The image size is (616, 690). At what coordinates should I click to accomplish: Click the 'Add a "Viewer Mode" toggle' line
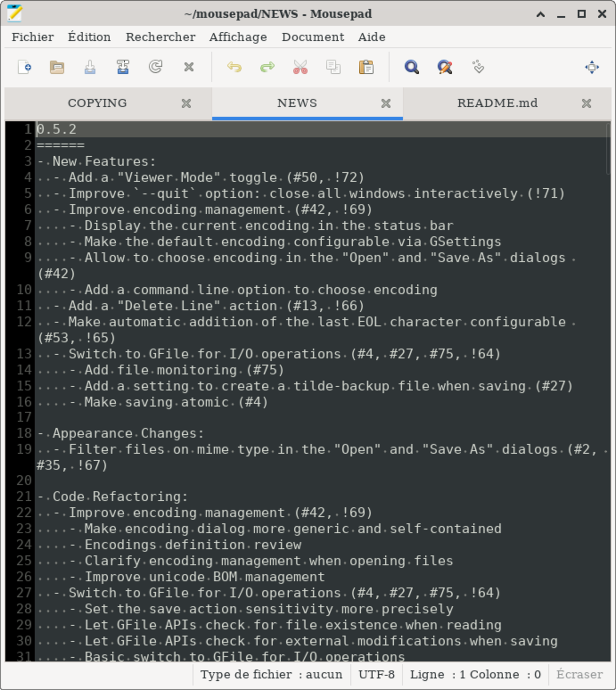tap(201, 177)
